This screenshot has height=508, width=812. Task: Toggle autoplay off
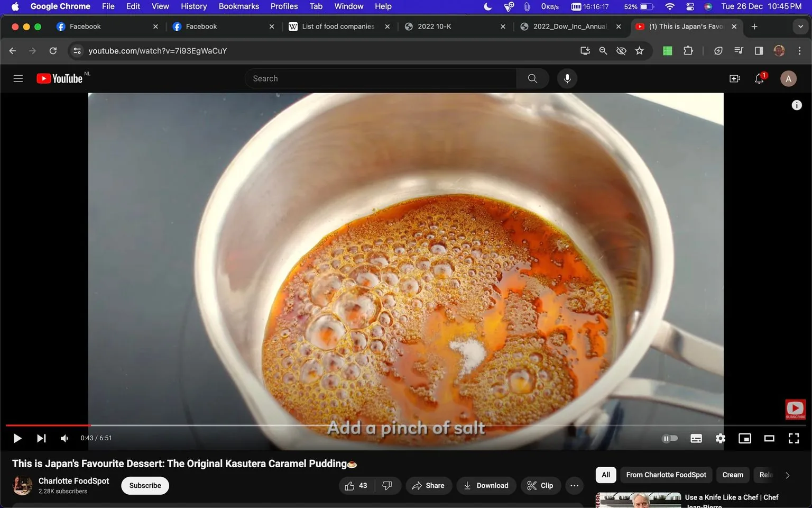670,438
